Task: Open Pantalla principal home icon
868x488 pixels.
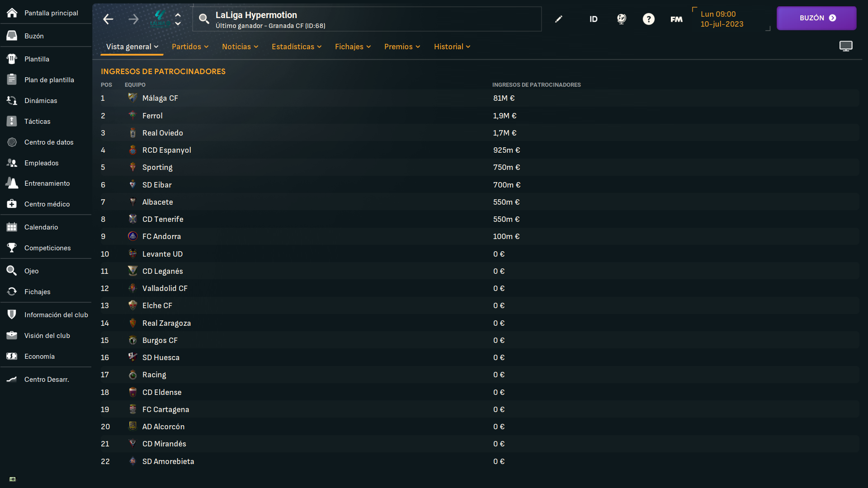Action: point(12,13)
